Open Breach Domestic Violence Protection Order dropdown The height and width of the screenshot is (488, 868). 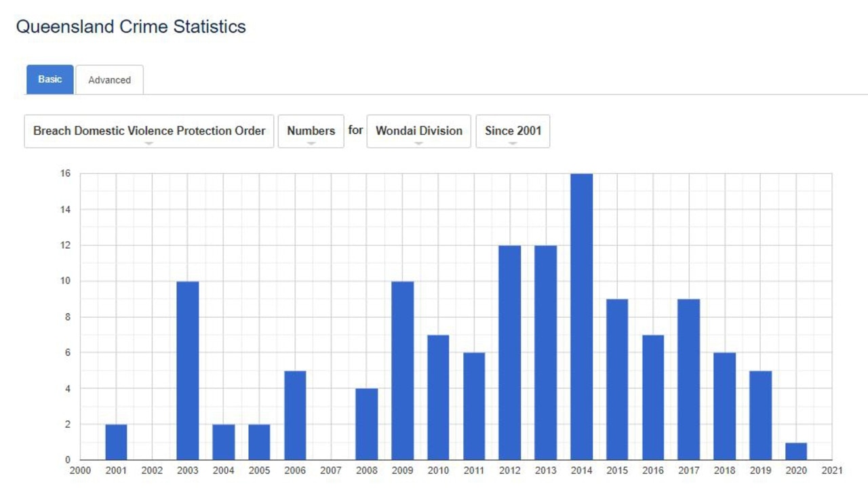[x=149, y=131]
